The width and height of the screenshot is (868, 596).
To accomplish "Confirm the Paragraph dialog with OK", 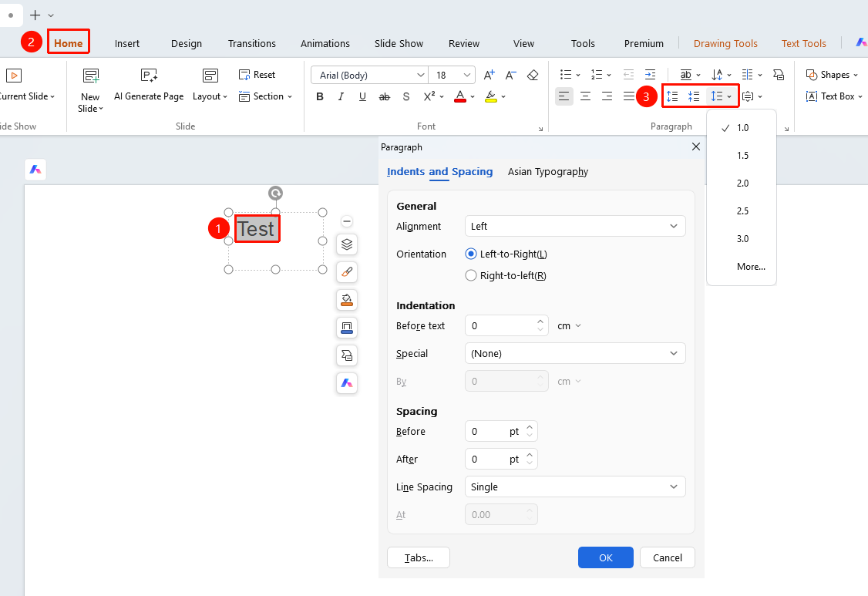I will [x=606, y=557].
